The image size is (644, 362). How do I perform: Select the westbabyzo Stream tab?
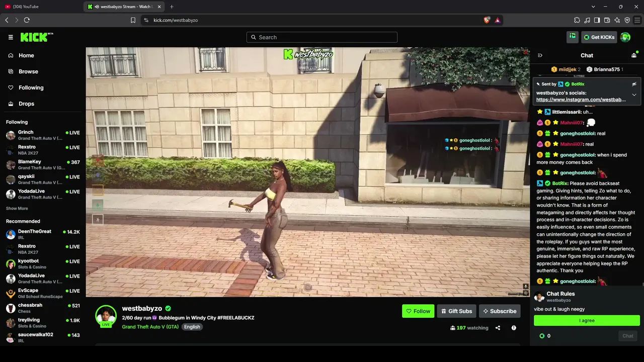(125, 7)
